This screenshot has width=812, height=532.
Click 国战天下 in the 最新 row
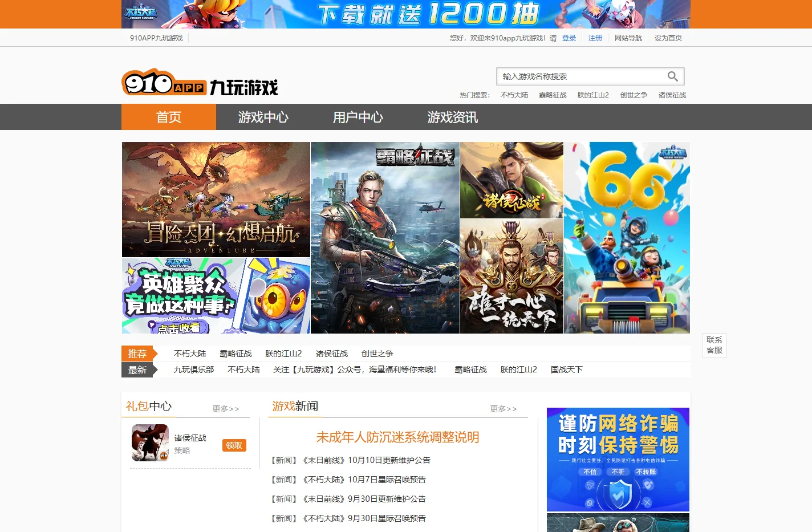pos(567,369)
